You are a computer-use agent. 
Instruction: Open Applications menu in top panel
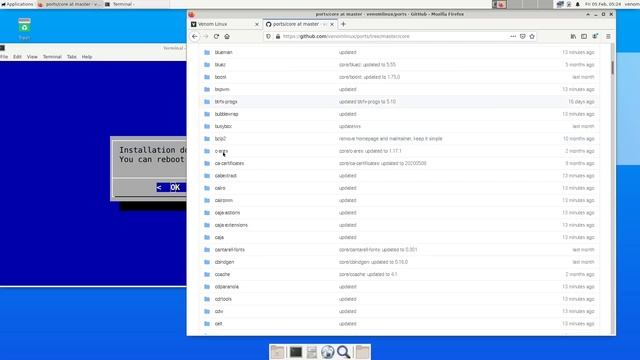click(17, 4)
